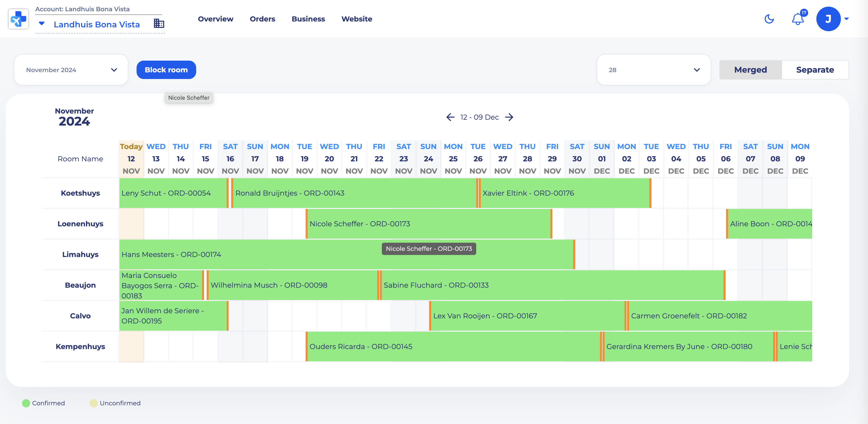868x424 pixels.
Task: Select the Beaujon room row label
Action: pyautogui.click(x=80, y=285)
